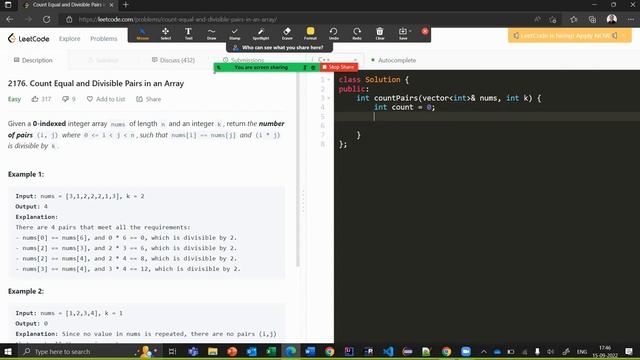Activate the Draw annotation tool
This screenshot has width=640, height=360.
tap(211, 34)
